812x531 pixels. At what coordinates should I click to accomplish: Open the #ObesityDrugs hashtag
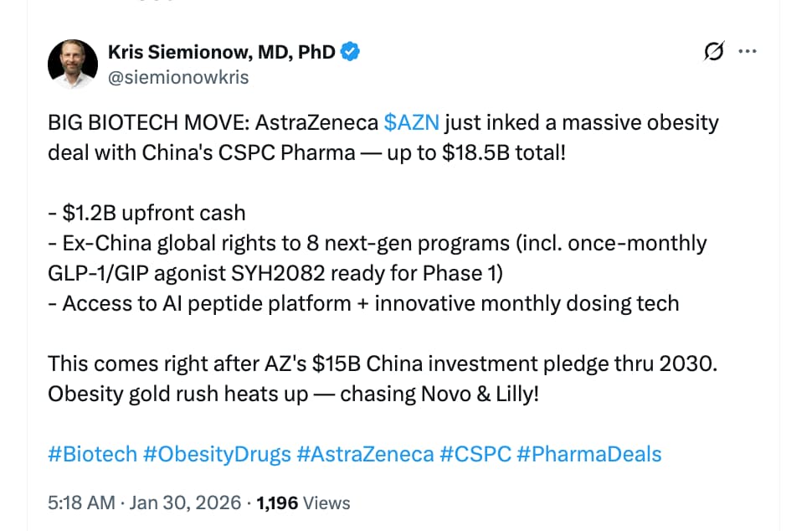[217, 454]
